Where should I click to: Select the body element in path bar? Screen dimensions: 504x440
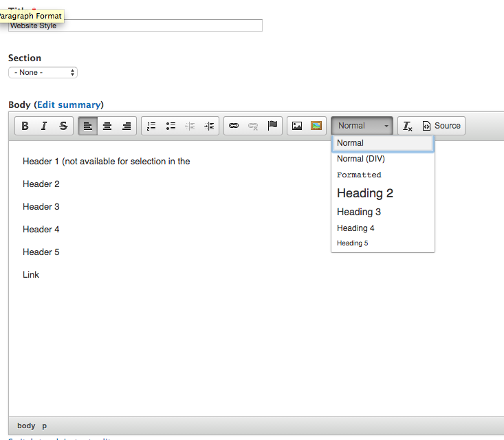[26, 426]
